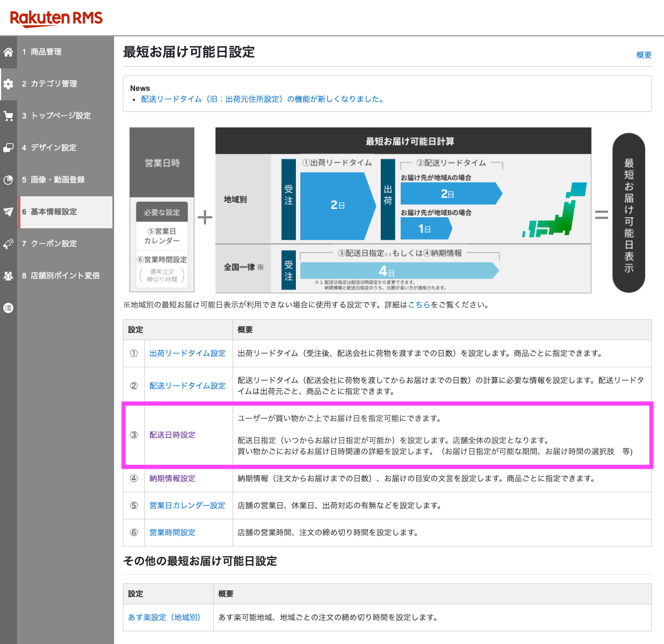This screenshot has width=664, height=644.
Task: Open 2 カテゴリ管理 menu
Action: pyautogui.click(x=65, y=84)
